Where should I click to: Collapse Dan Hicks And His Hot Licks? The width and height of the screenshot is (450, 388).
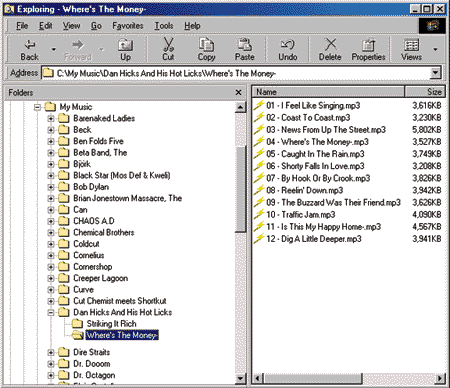[x=51, y=313]
